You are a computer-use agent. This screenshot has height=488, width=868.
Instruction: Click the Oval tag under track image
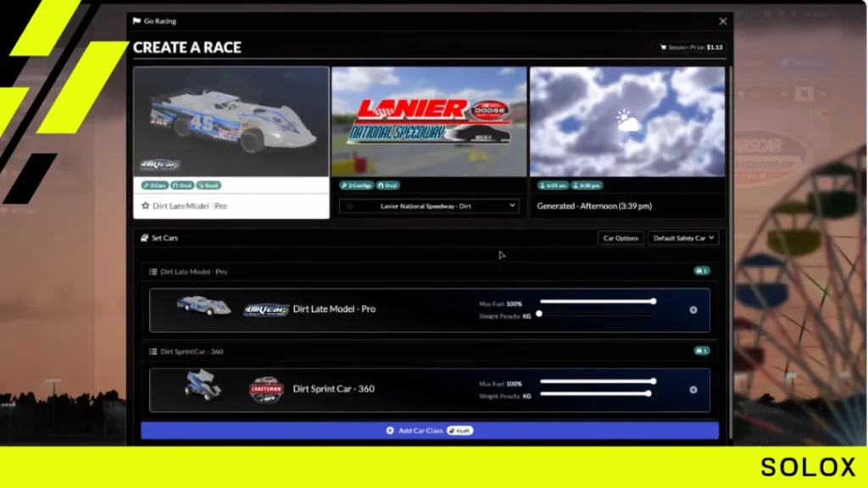point(388,186)
